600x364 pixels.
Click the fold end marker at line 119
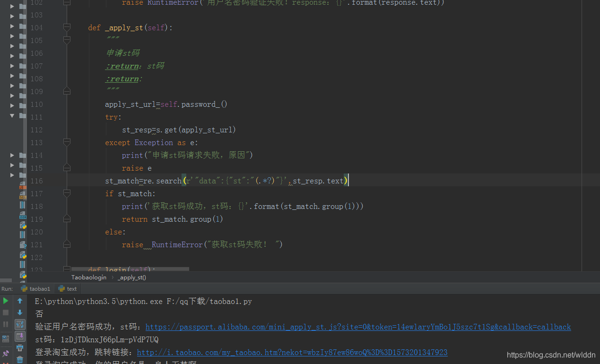click(x=67, y=219)
